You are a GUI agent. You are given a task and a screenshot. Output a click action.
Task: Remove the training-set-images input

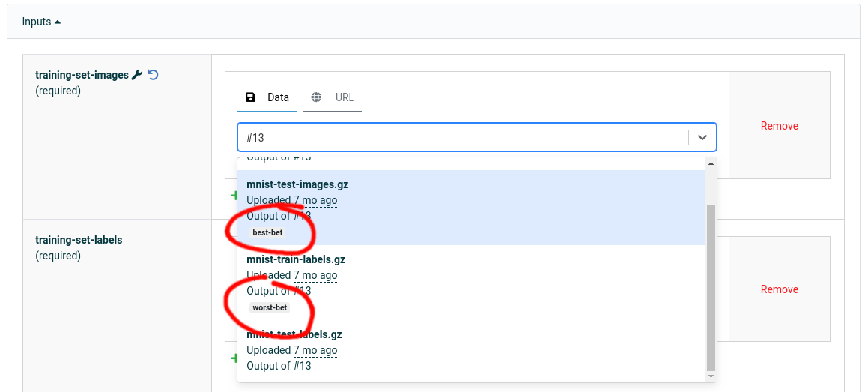point(779,126)
